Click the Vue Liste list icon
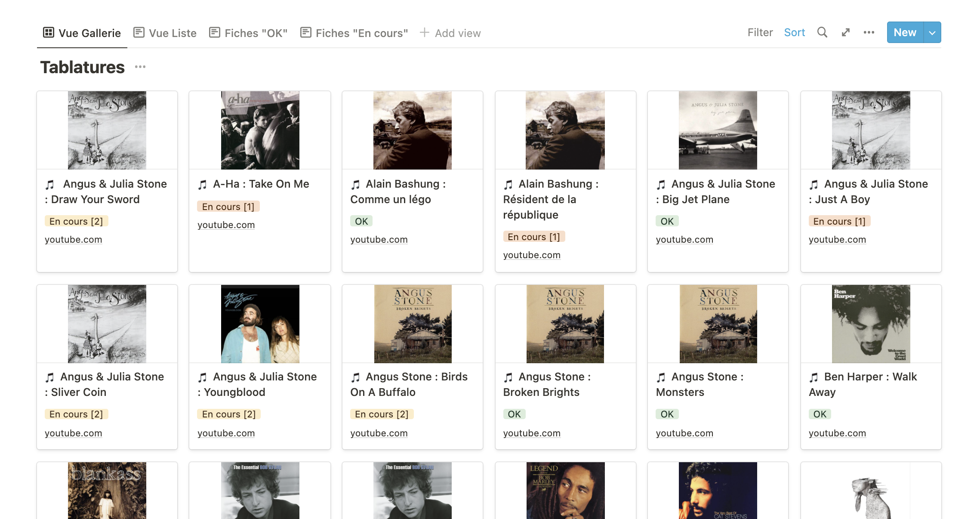 [139, 32]
